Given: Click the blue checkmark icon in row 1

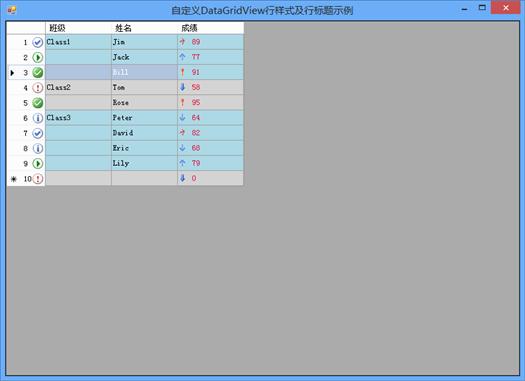Looking at the screenshot, I should click(38, 43).
